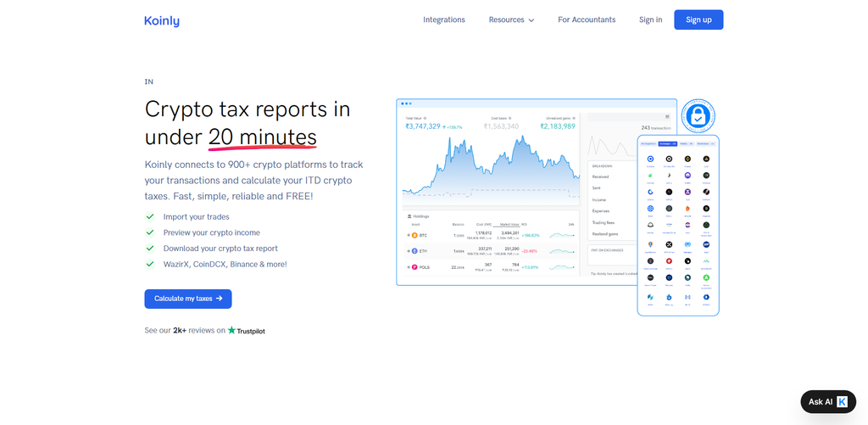Click the blue Sign up button
Viewport: 868px width, 425px height.
click(x=698, y=20)
